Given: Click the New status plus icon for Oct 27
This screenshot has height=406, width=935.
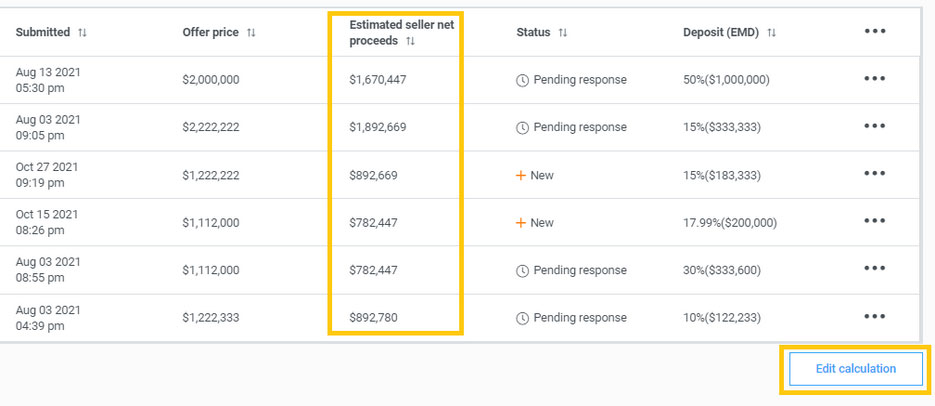Looking at the screenshot, I should point(520,176).
